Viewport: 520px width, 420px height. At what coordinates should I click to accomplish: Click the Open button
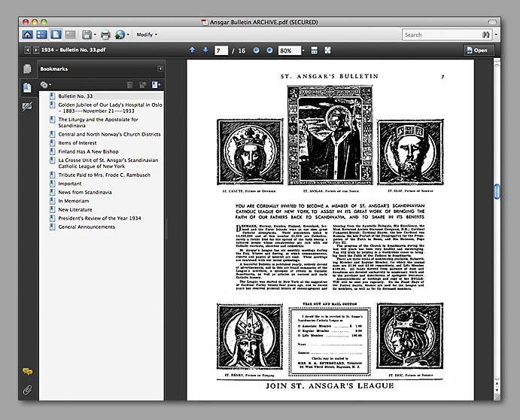point(477,50)
